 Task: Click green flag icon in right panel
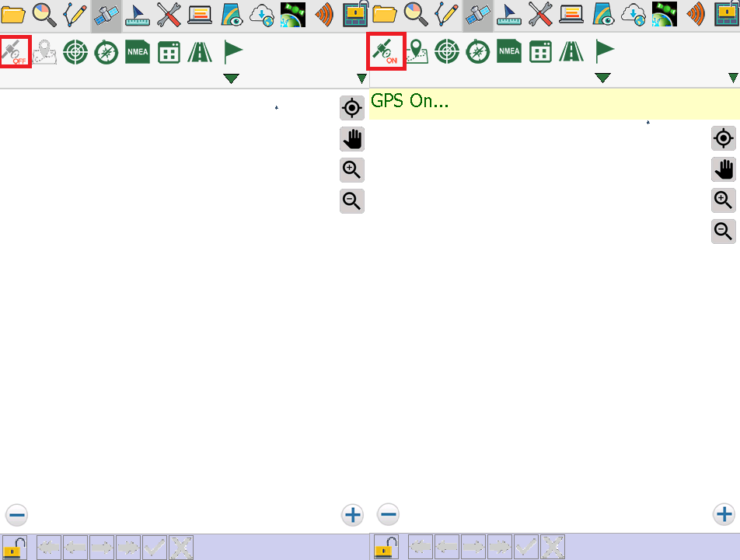[605, 51]
